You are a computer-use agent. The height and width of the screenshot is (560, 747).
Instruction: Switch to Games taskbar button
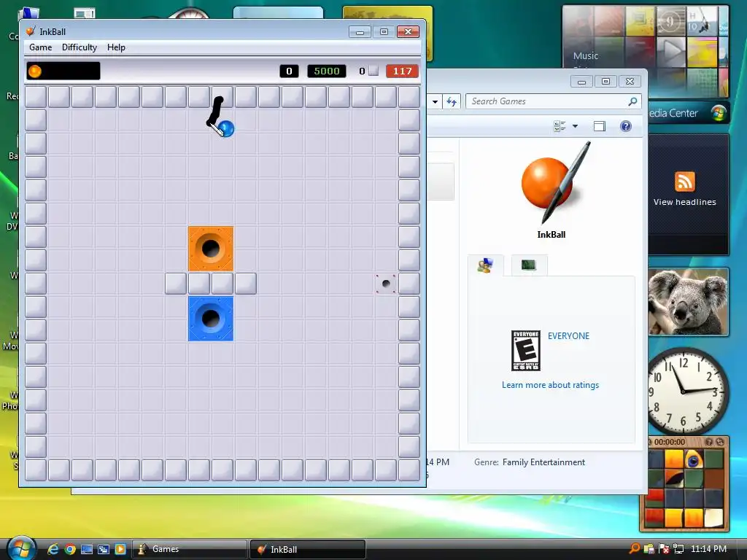[x=190, y=549]
